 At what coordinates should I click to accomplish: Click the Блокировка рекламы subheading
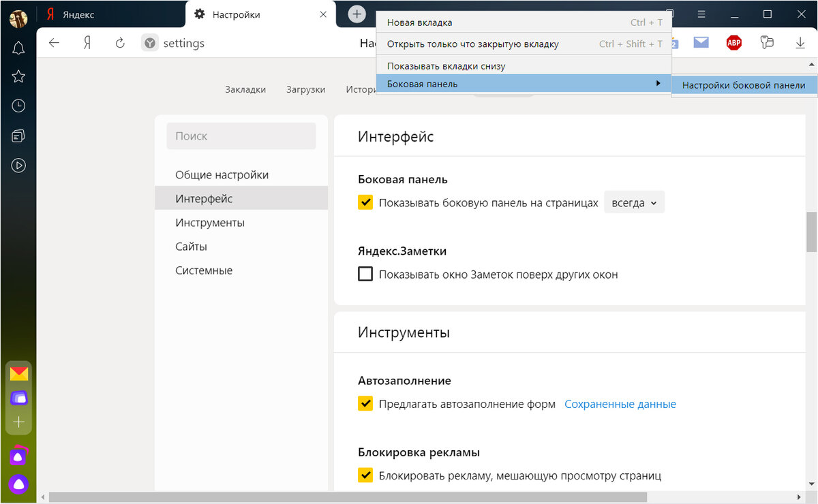(x=419, y=452)
